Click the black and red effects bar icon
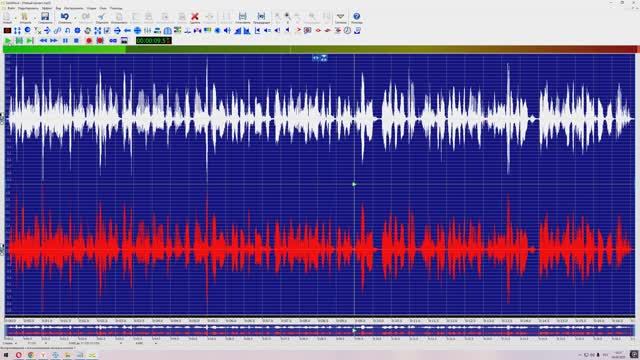 point(7,31)
